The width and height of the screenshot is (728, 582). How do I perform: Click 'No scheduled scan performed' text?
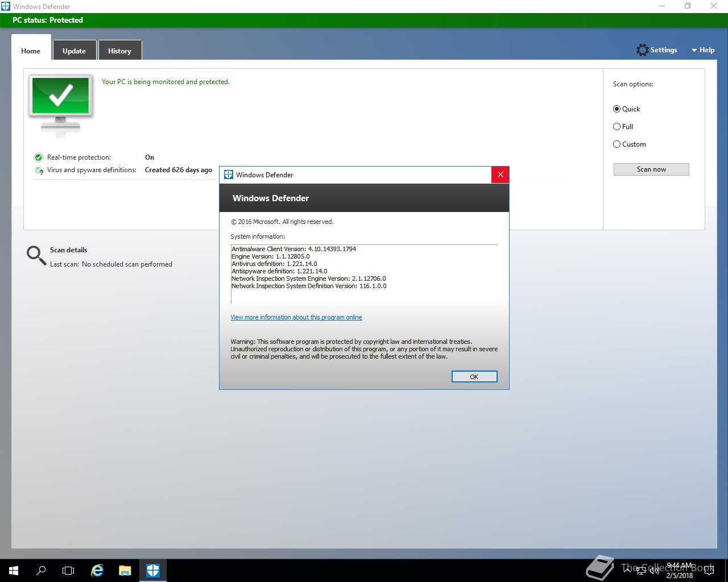point(127,264)
